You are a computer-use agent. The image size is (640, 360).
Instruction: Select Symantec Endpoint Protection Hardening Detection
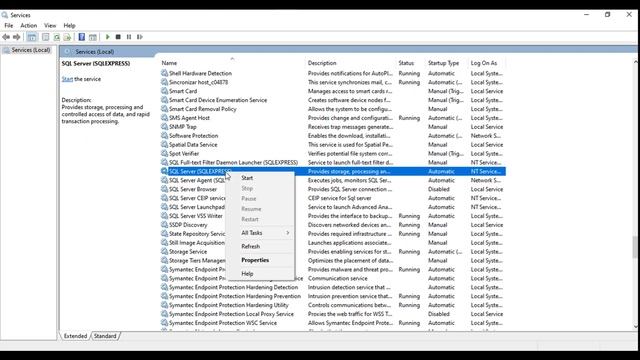(233, 287)
